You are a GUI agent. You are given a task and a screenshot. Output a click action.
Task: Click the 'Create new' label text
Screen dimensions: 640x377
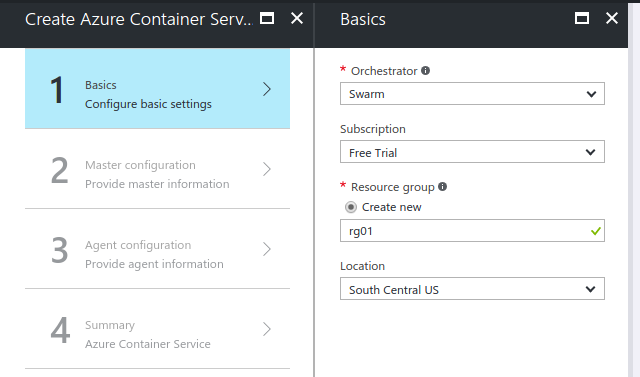pyautogui.click(x=391, y=207)
